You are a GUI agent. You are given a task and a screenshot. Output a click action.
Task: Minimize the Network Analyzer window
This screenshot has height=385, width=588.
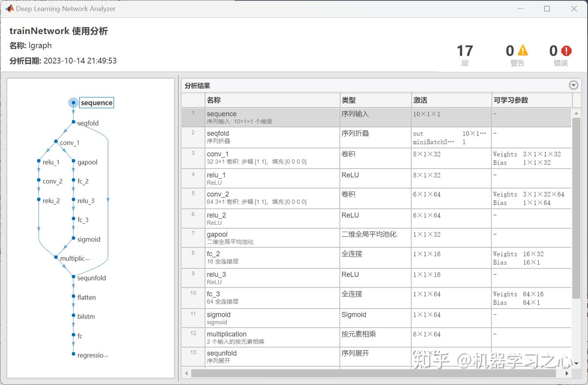click(x=521, y=9)
